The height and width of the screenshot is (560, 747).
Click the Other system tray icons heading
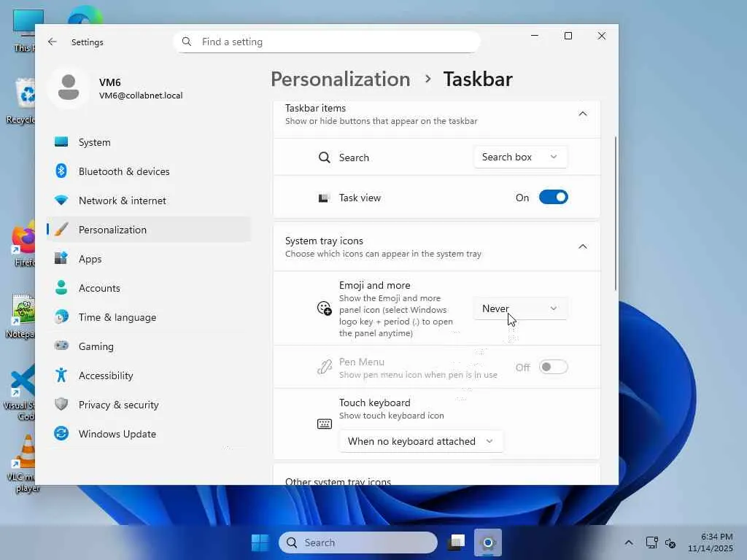pos(338,481)
